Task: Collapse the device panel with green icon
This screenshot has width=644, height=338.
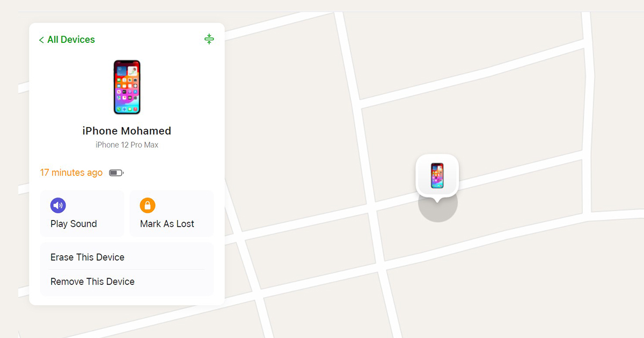Action: (209, 39)
